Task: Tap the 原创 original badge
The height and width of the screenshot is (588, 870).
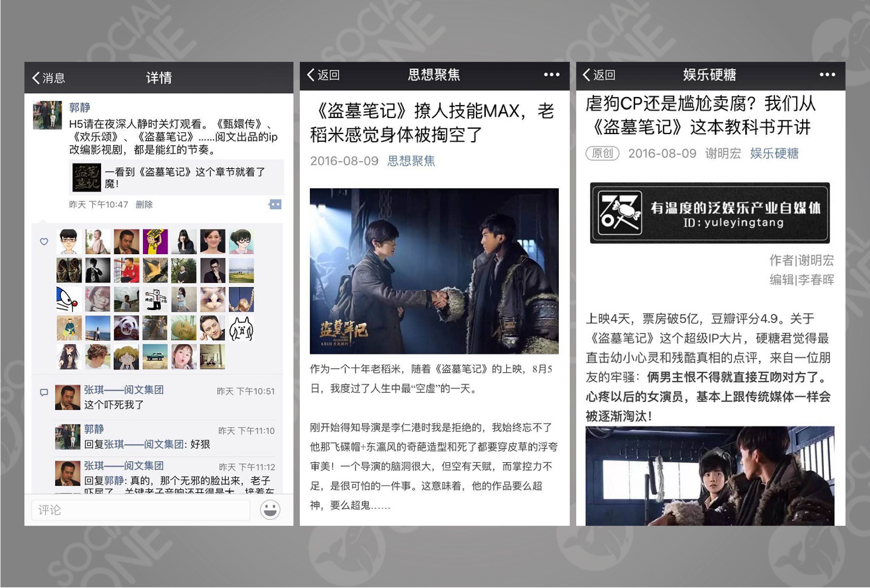Action: coord(602,153)
